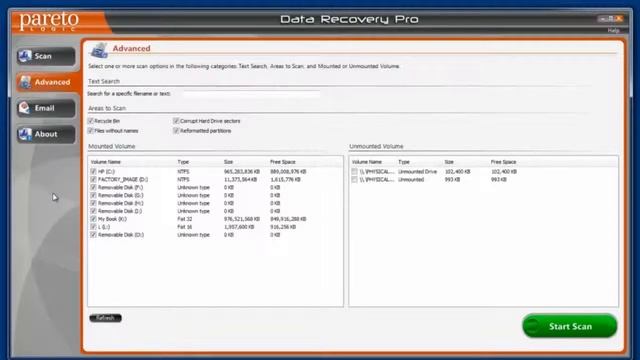
Task: Click the NTFS type of HP (C:)
Action: pyautogui.click(x=183, y=171)
